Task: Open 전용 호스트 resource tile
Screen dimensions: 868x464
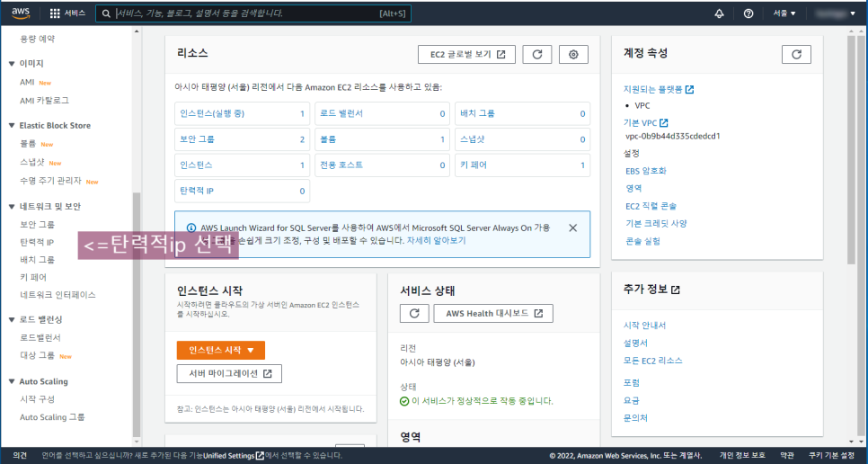Action: [382, 165]
